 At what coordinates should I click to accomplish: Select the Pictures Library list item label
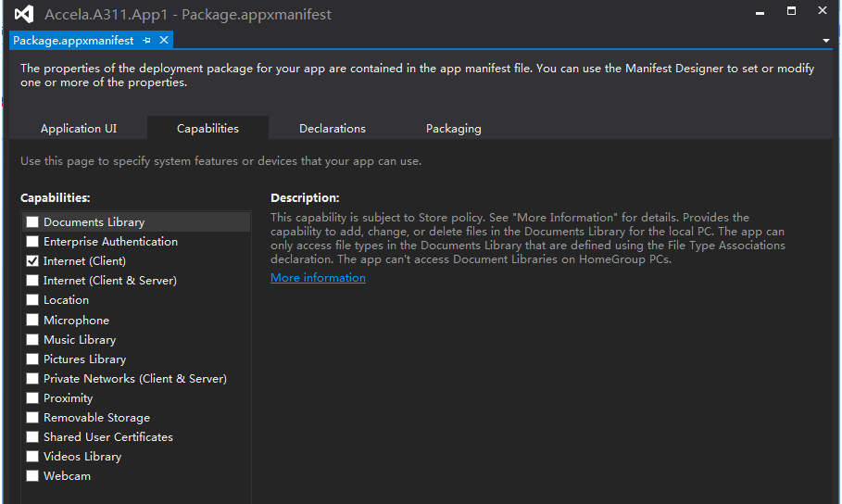click(84, 359)
